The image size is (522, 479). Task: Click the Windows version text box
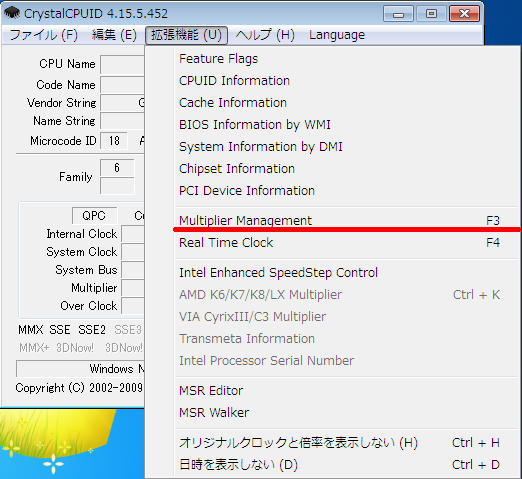coord(80,369)
